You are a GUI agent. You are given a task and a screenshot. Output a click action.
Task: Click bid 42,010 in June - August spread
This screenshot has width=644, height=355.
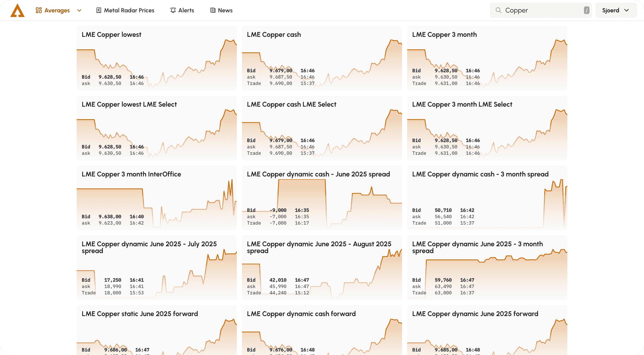click(278, 280)
